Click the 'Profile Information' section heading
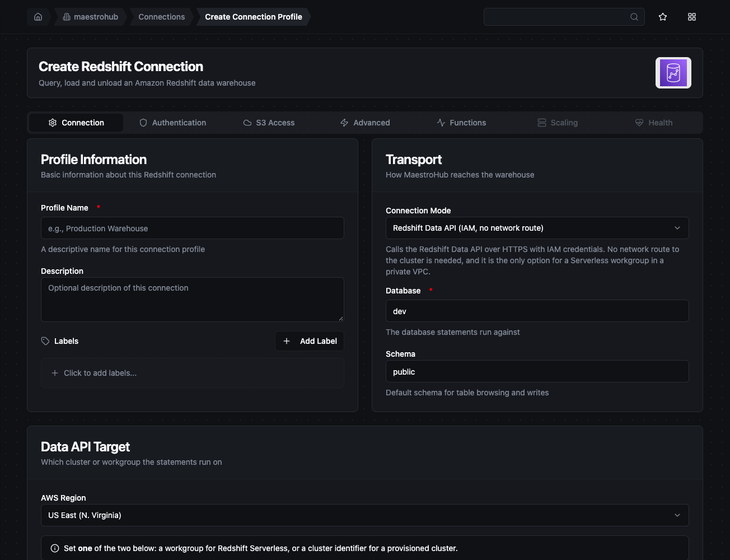This screenshot has width=730, height=560. click(94, 160)
